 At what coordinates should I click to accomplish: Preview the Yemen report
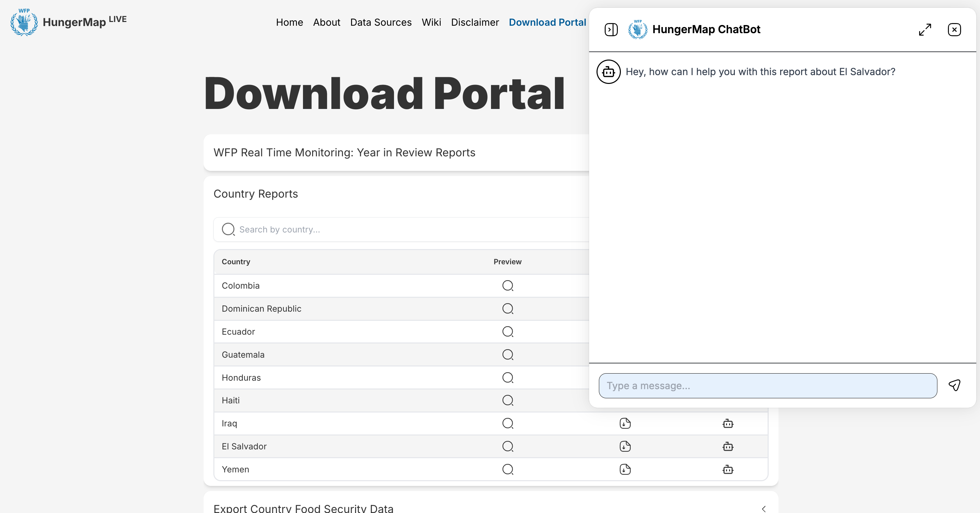coord(508,469)
